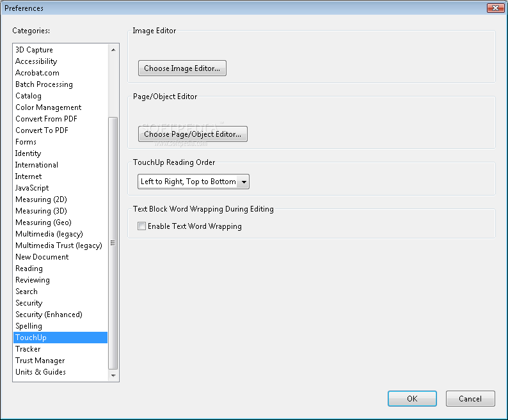The height and width of the screenshot is (420, 508).
Task: Click the Choose Page/Object Editor button
Action: click(193, 134)
